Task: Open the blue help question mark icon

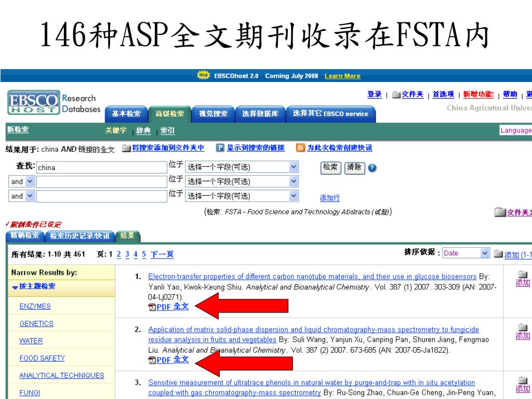Action: pyautogui.click(x=372, y=168)
